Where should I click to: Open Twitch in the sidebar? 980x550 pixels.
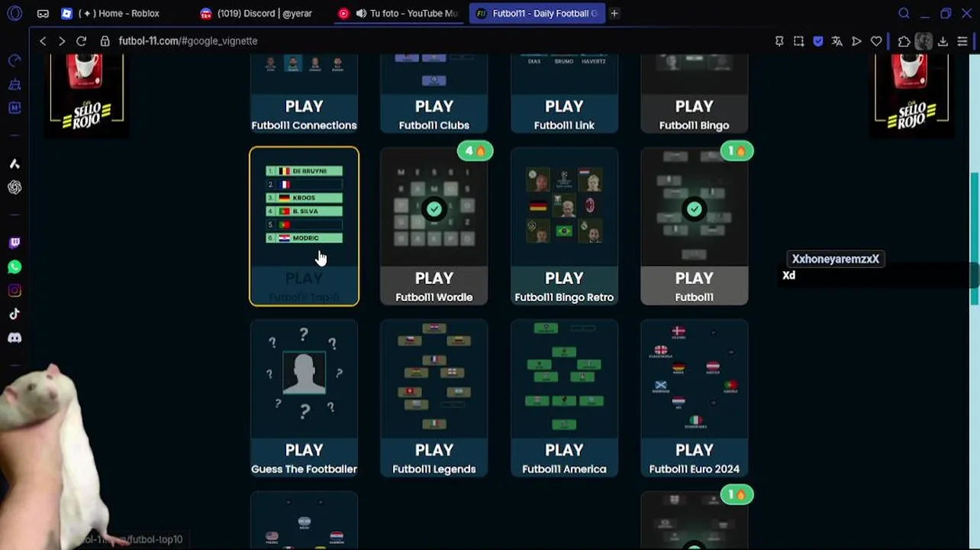pos(15,243)
